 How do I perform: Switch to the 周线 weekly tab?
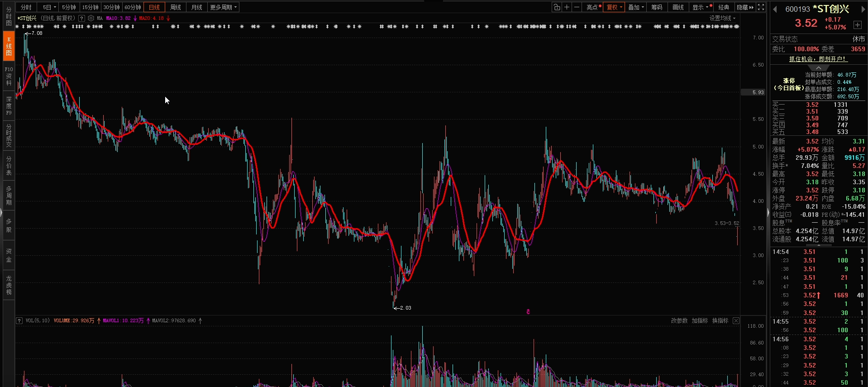(176, 7)
